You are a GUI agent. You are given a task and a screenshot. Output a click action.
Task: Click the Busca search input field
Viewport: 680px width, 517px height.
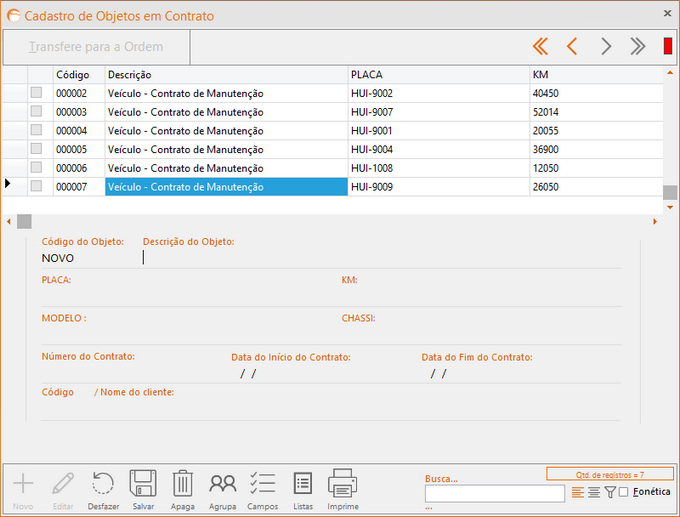[x=495, y=494]
